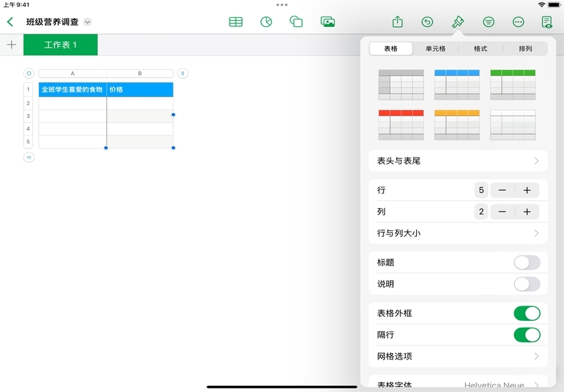
Task: Open the More options ellipsis icon
Action: [x=518, y=22]
